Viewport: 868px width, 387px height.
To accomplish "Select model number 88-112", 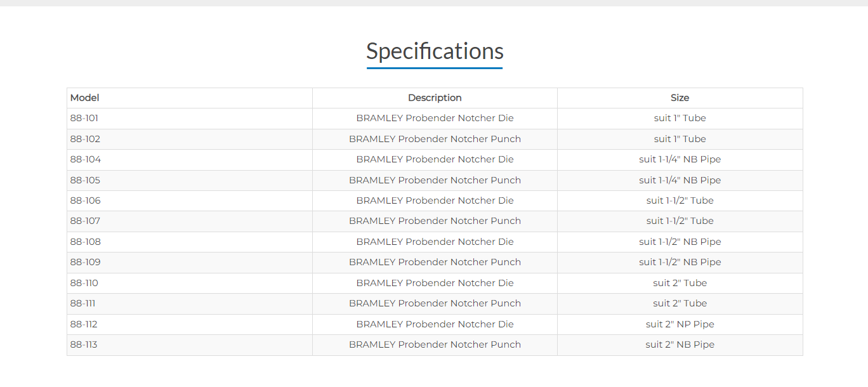I will pyautogui.click(x=84, y=324).
